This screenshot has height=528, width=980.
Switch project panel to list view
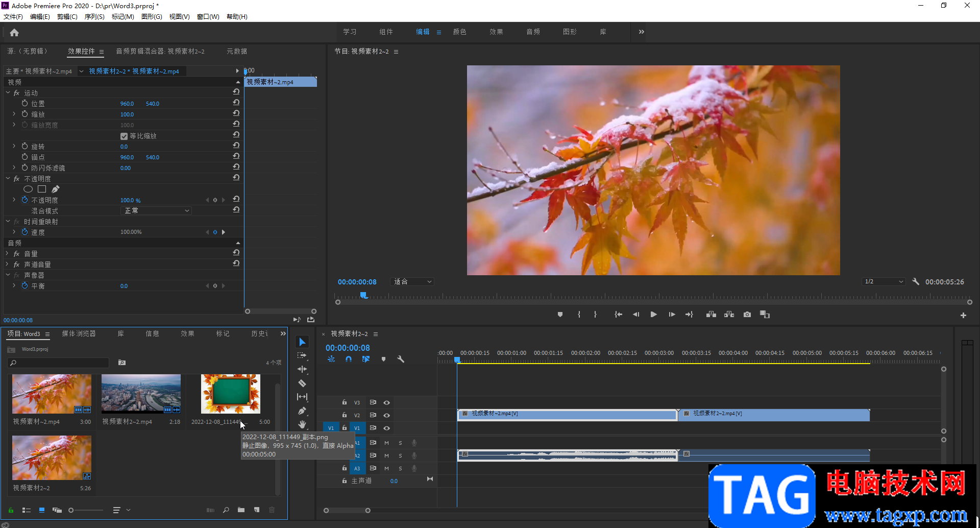click(26, 510)
